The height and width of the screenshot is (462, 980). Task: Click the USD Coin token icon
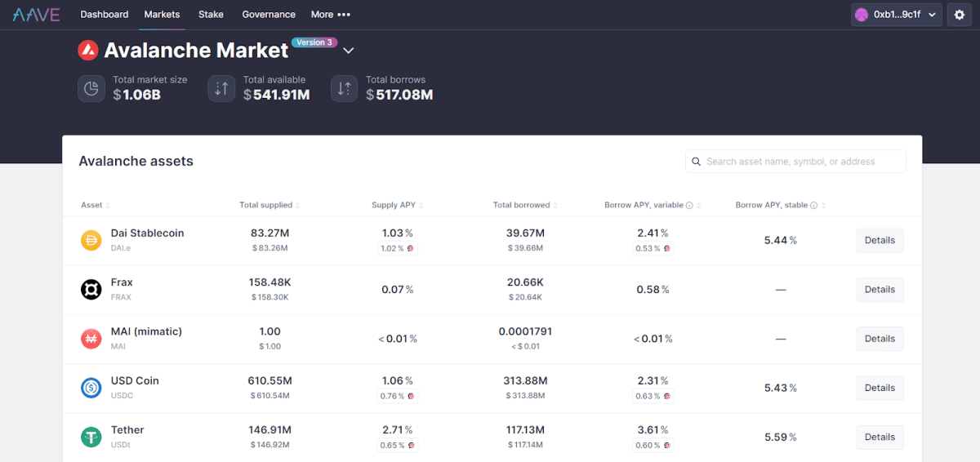click(91, 388)
